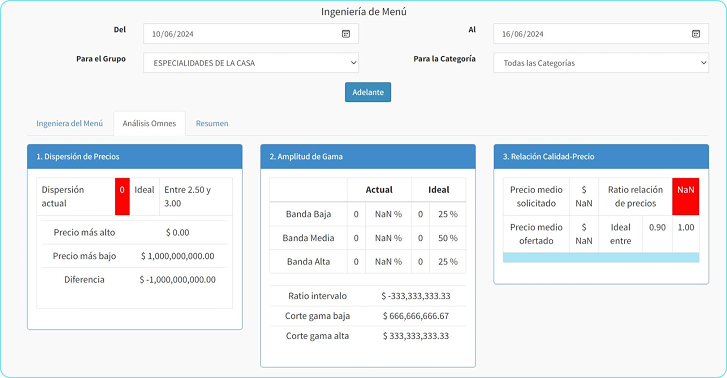Click the ideal upper value 1.00

pyautogui.click(x=686, y=227)
